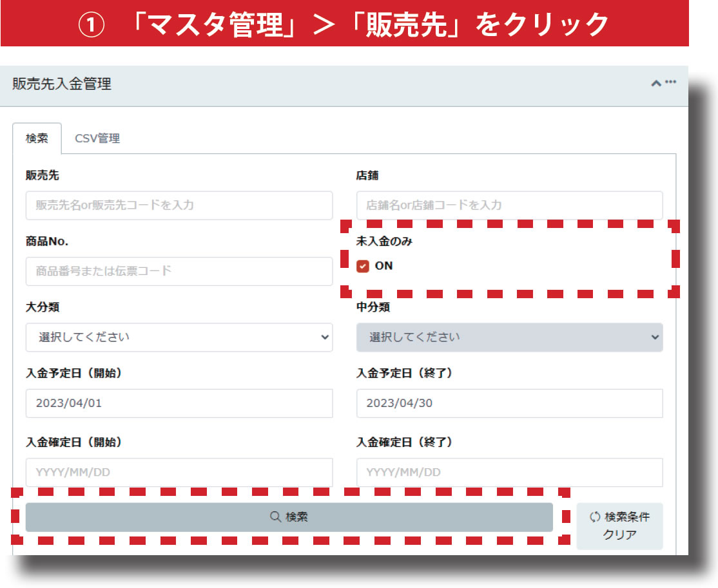Click the magnifier icon on the 検索 button

[x=275, y=517]
